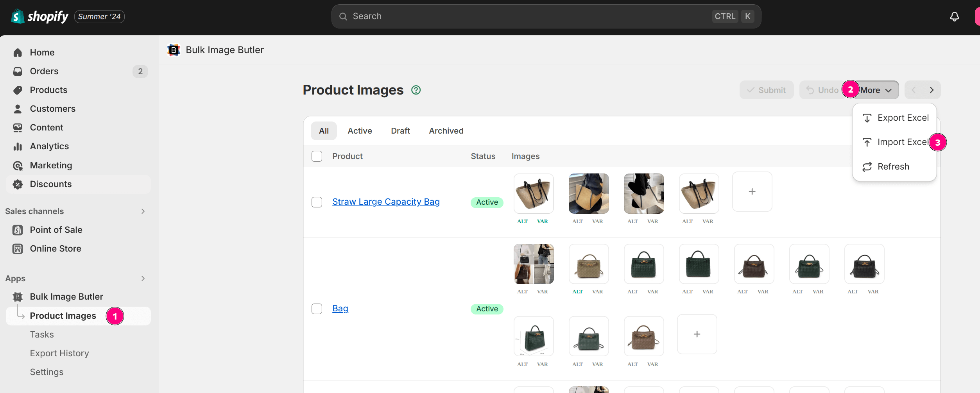Open Analytics from the sidebar
Viewport: 980px width, 393px height.
(49, 146)
